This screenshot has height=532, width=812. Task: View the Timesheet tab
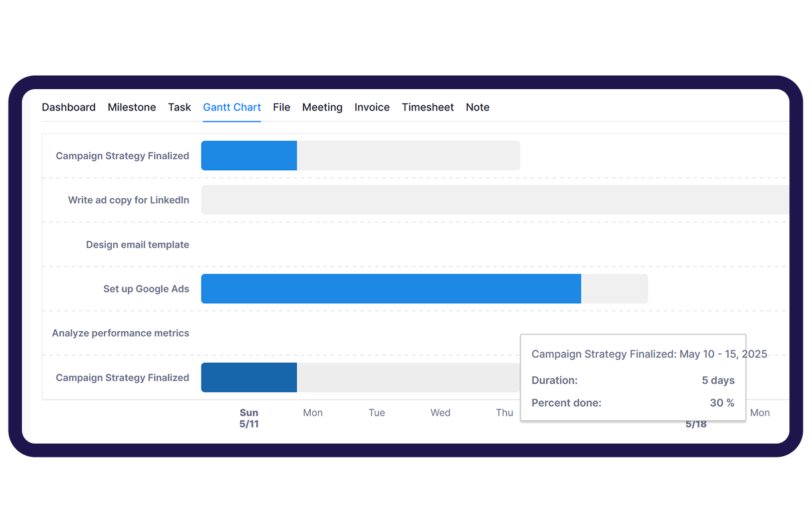tap(427, 107)
